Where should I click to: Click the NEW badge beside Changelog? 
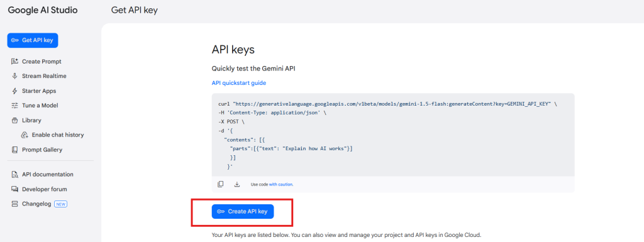point(61,204)
